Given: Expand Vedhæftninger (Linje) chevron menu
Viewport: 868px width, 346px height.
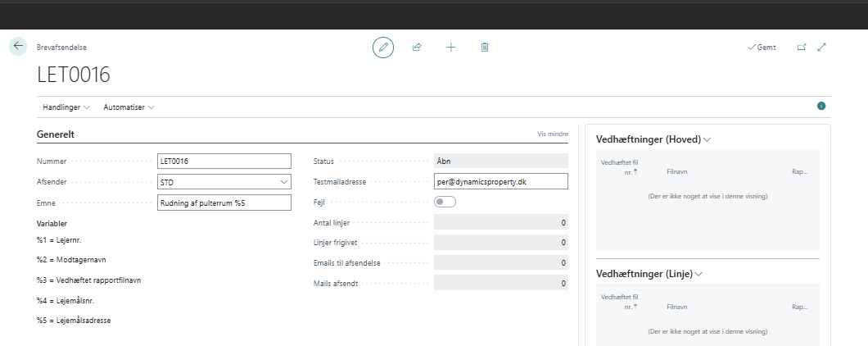Looking at the screenshot, I should [698, 273].
